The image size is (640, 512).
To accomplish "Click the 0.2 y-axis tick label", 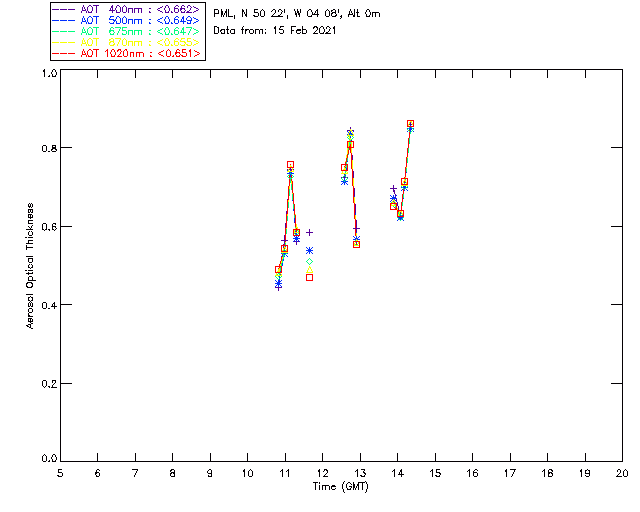I will 49,384.
